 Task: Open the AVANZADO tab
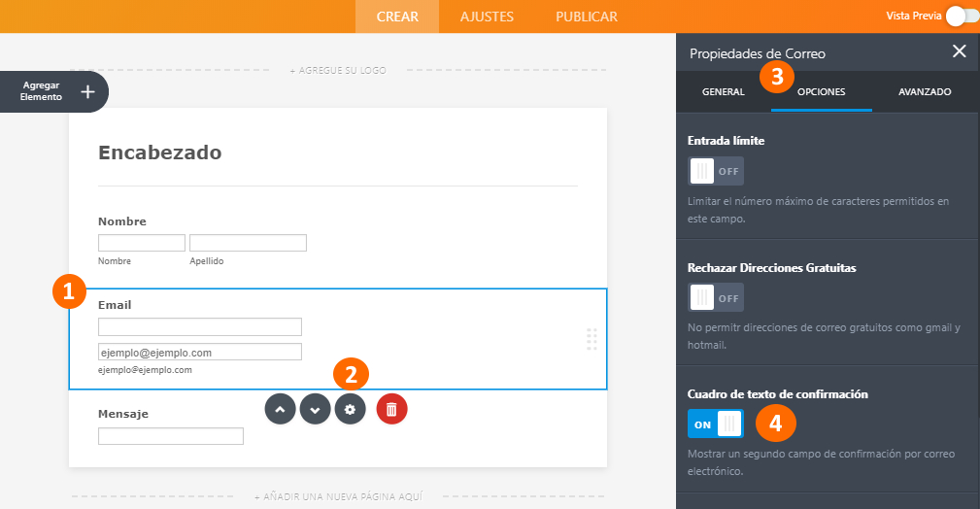click(924, 92)
